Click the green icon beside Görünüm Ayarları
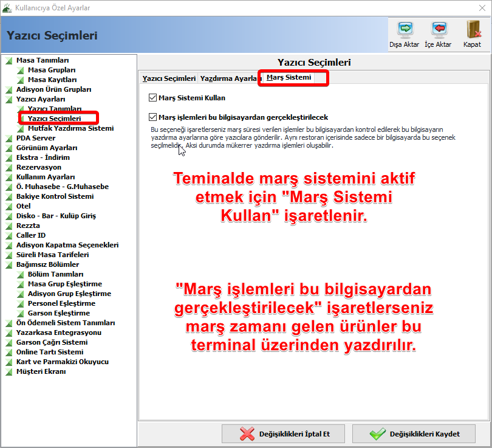Viewport: 492px width, 448px height. (x=9, y=148)
